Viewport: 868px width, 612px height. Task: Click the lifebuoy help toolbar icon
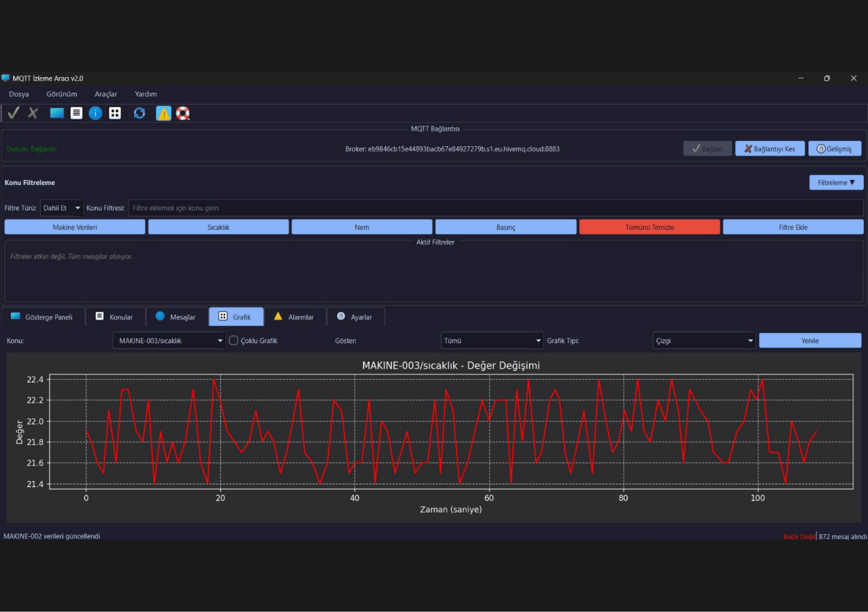(183, 113)
